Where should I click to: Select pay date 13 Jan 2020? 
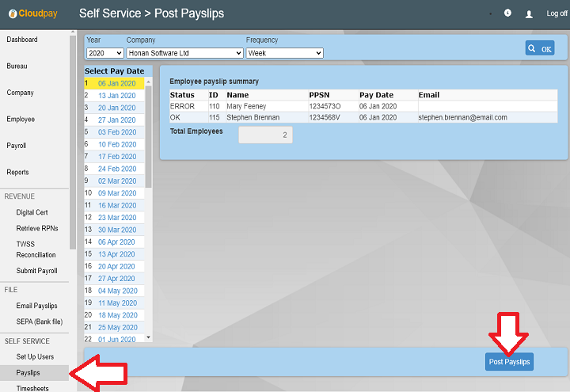click(x=116, y=96)
